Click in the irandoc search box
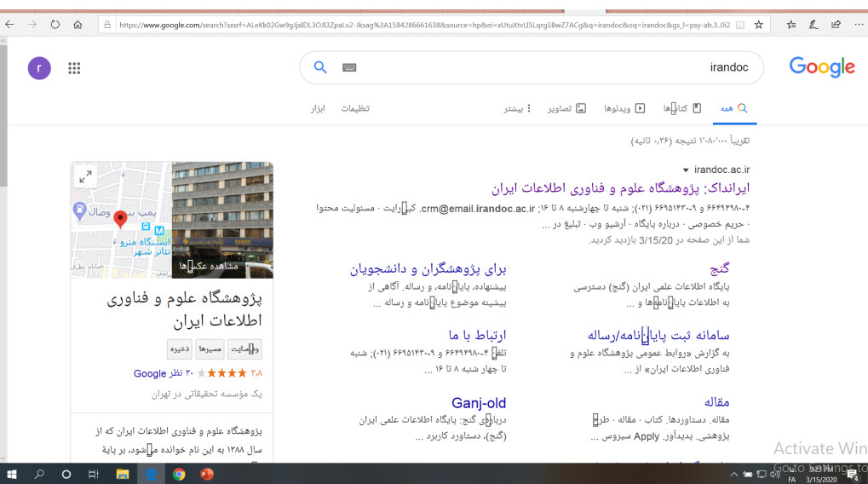The width and height of the screenshot is (868, 484). tap(532, 67)
